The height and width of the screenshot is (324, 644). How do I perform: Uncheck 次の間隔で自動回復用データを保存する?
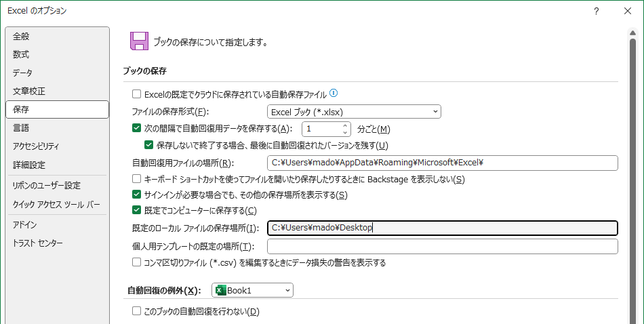tap(136, 129)
